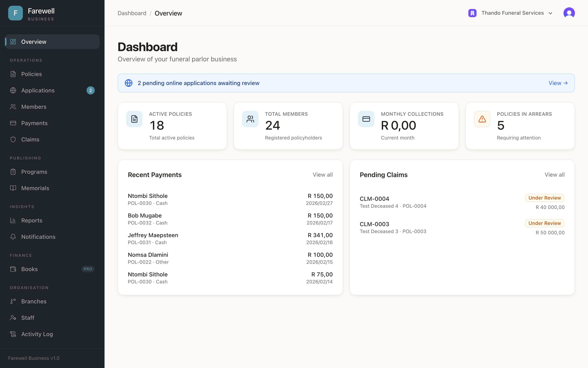Select Ntombi Sithole payment of R 75,00
588x368 pixels.
coord(230,278)
